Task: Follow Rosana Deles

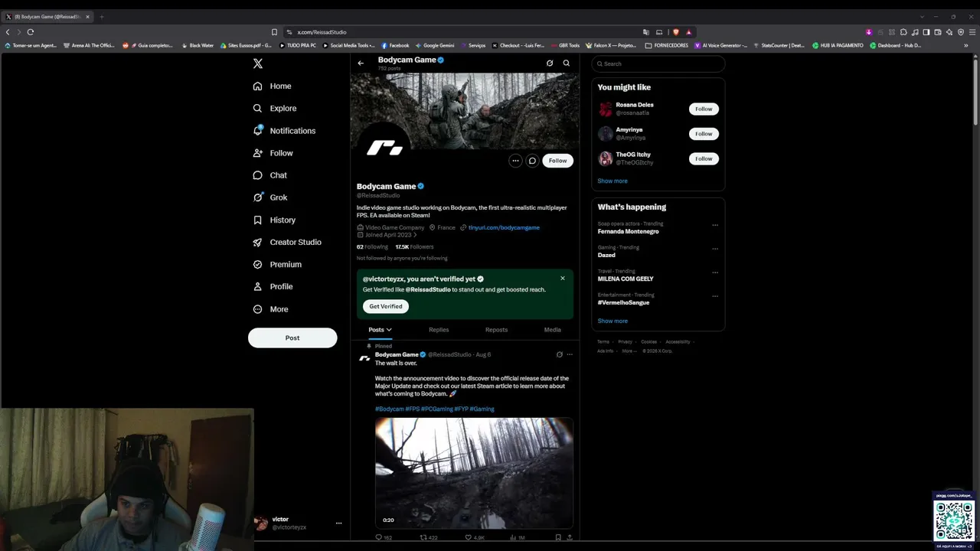Action: click(704, 109)
